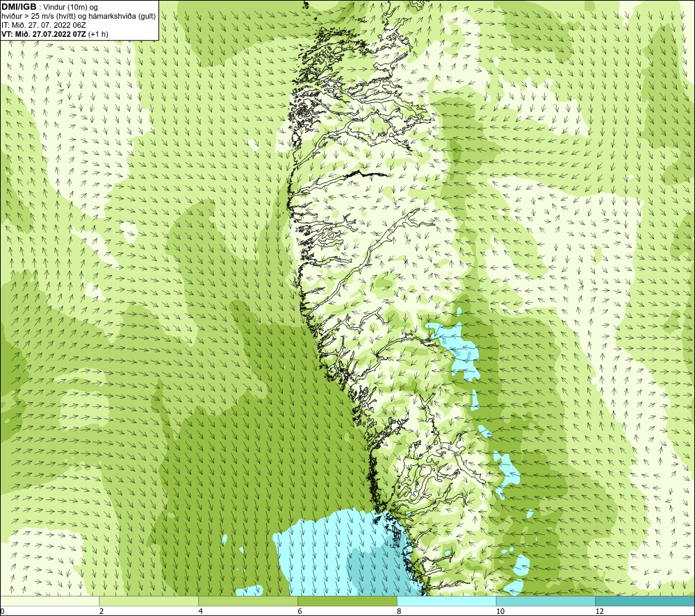Click the "6" scale label

[x=300, y=612]
